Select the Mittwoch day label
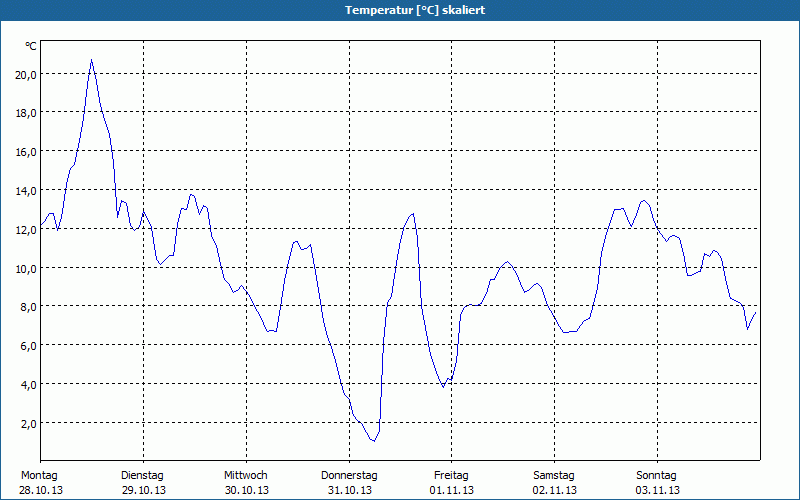800x500 pixels. click(x=246, y=476)
